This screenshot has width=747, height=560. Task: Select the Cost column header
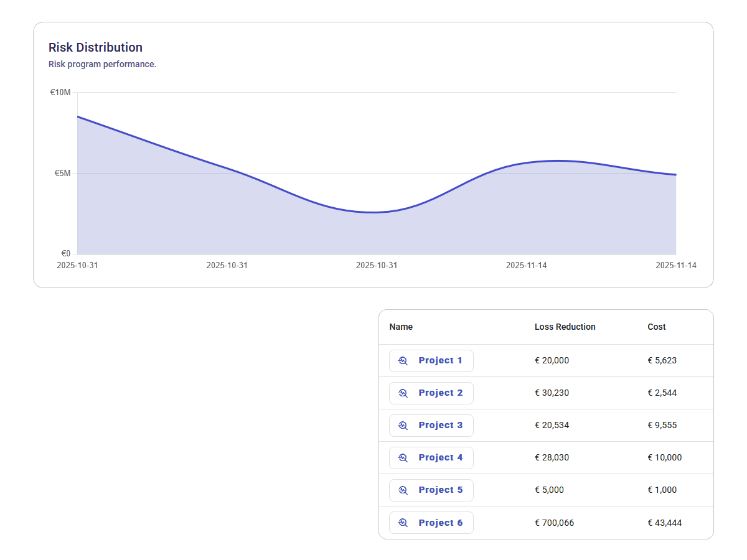pos(656,327)
